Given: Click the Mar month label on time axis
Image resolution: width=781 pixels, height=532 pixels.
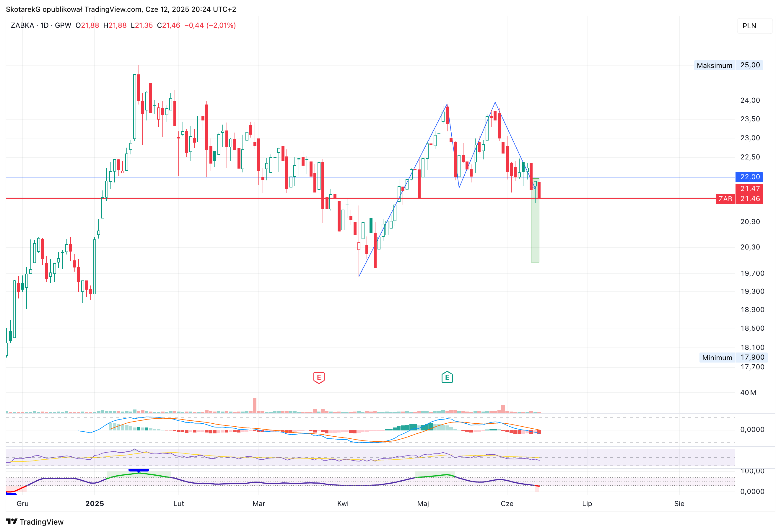Looking at the screenshot, I should click(259, 503).
